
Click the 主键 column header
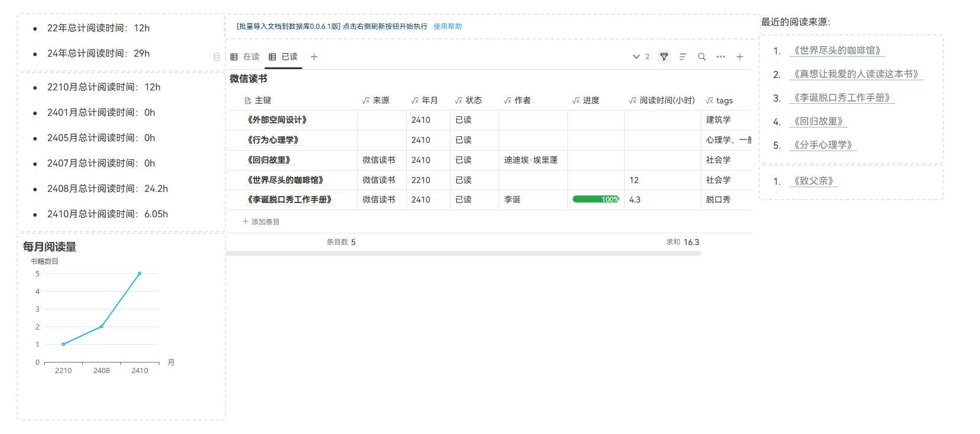coord(263,100)
